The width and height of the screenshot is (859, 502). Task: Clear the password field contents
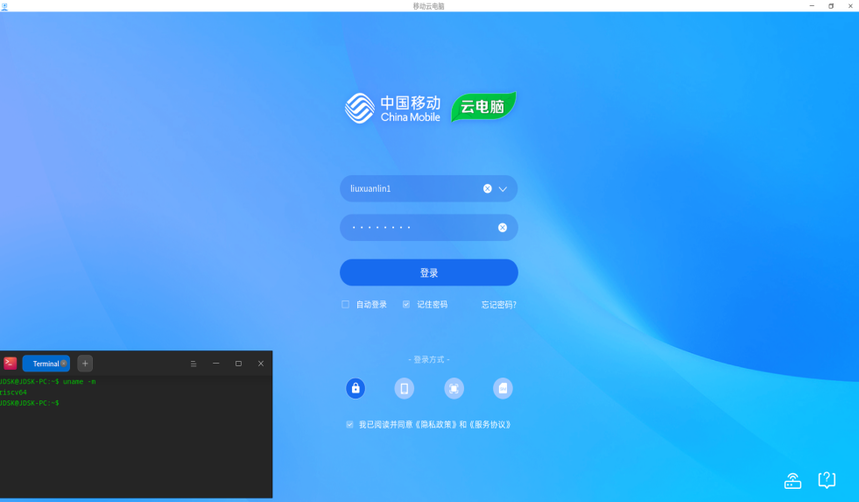point(502,227)
